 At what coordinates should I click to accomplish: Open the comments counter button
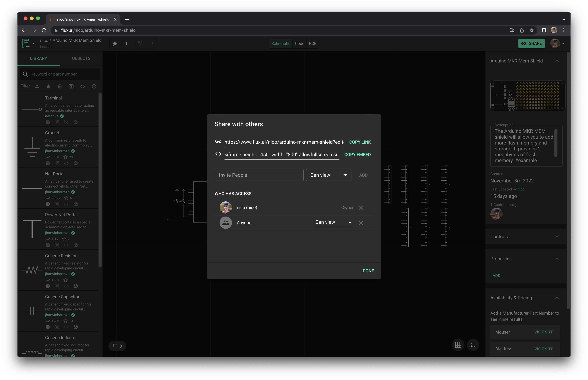click(117, 346)
